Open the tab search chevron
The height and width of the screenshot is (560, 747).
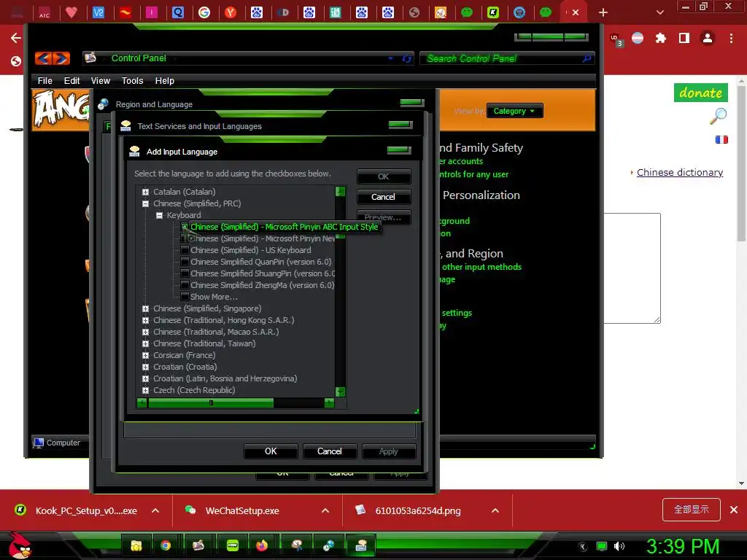tap(659, 12)
